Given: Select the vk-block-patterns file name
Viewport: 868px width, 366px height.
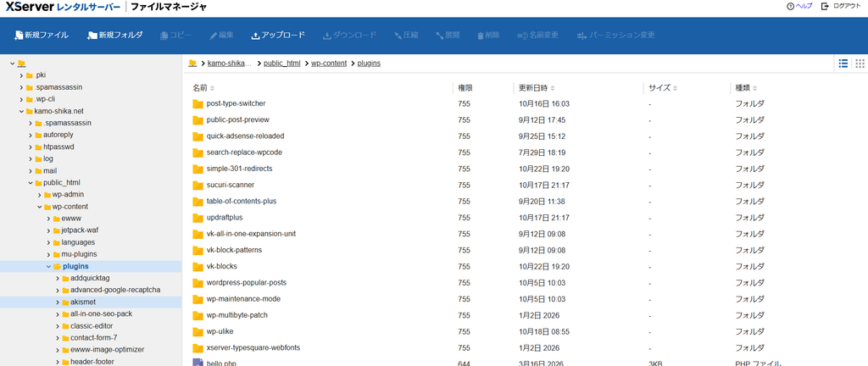Looking at the screenshot, I should pyautogui.click(x=234, y=250).
